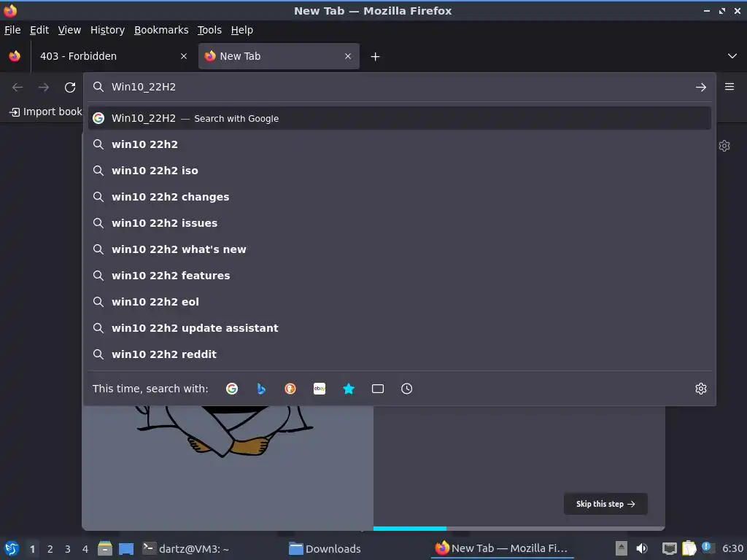747x560 pixels.
Task: Open file manager icon in taskbar
Action: [105, 548]
